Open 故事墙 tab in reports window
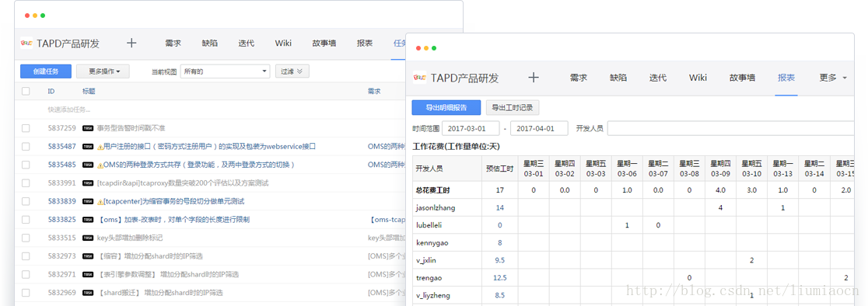This screenshot has width=868, height=306. point(742,78)
